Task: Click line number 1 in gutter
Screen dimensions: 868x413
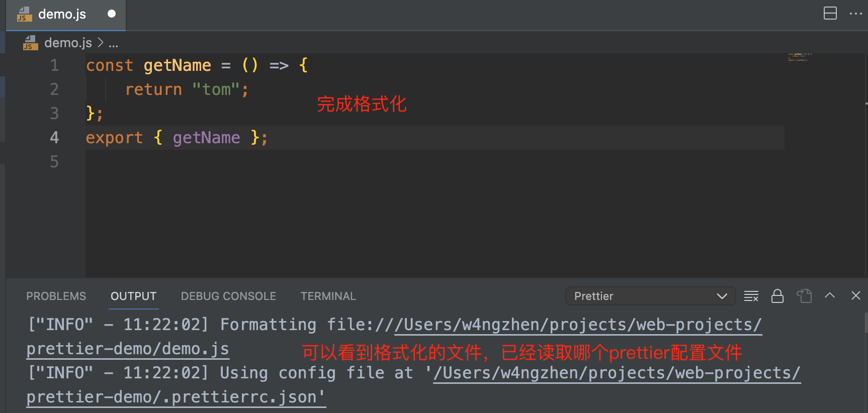Action: click(x=54, y=65)
